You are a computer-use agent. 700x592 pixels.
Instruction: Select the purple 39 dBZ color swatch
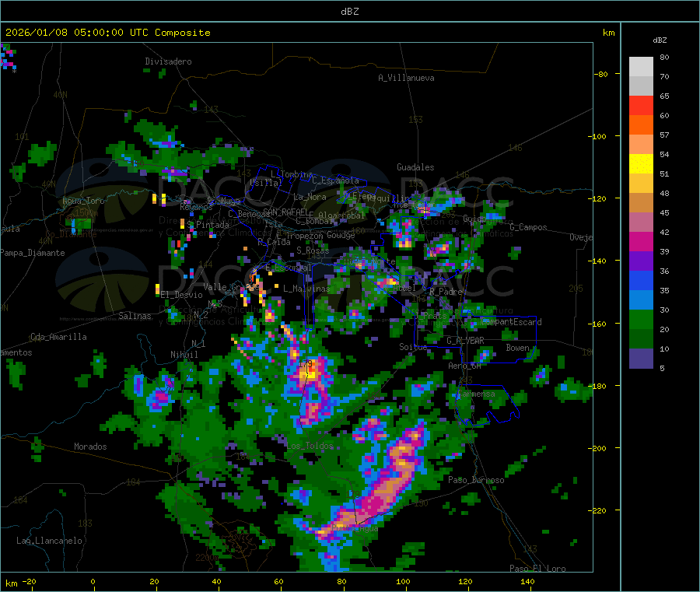(641, 261)
